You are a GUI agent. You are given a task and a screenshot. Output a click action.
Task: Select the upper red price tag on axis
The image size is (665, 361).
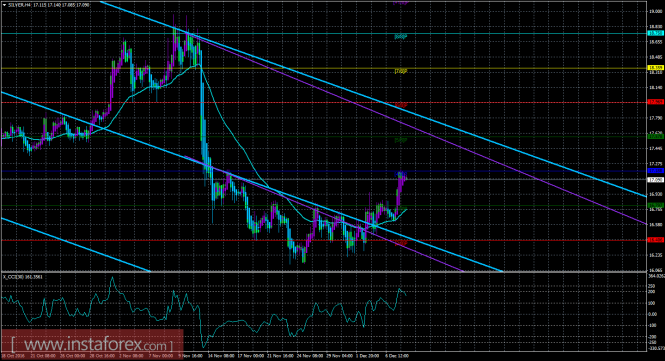coord(655,102)
